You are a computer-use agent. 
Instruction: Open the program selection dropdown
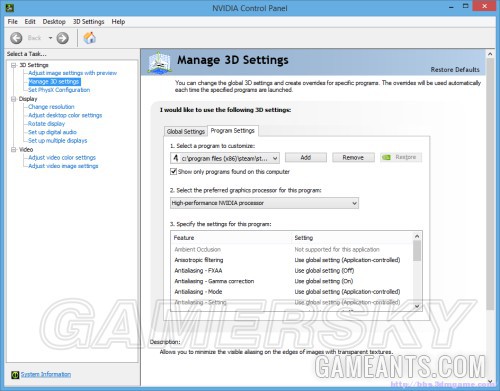click(x=225, y=158)
